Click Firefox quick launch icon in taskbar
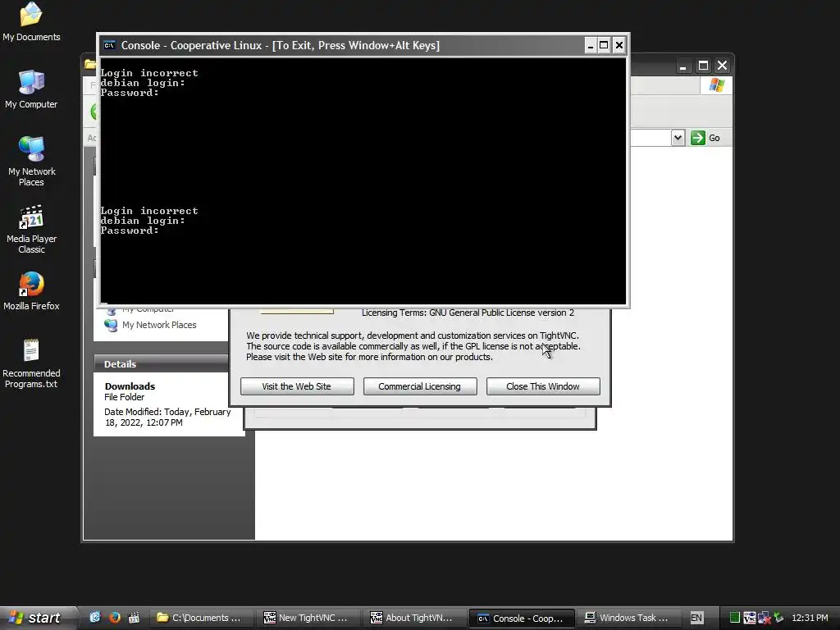The width and height of the screenshot is (840, 630). click(x=114, y=617)
